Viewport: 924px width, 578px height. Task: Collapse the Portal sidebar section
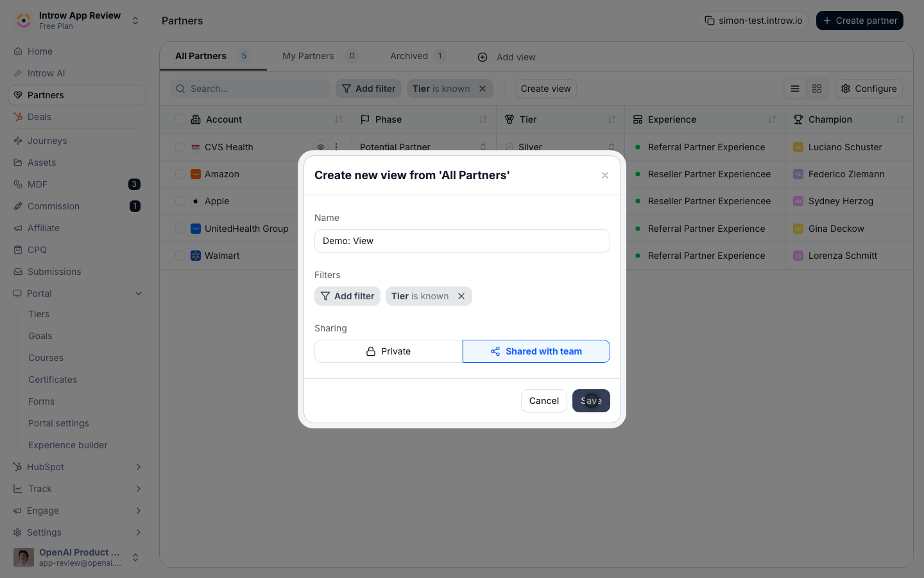click(x=139, y=293)
